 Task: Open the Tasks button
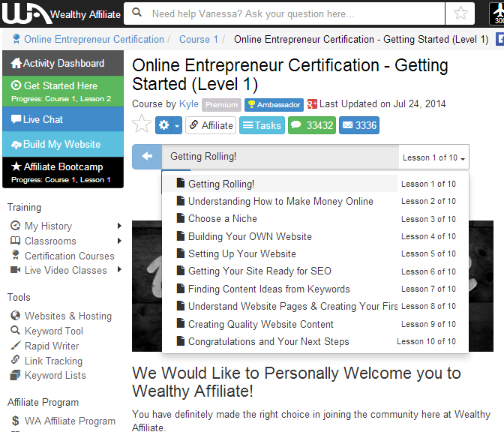point(262,125)
